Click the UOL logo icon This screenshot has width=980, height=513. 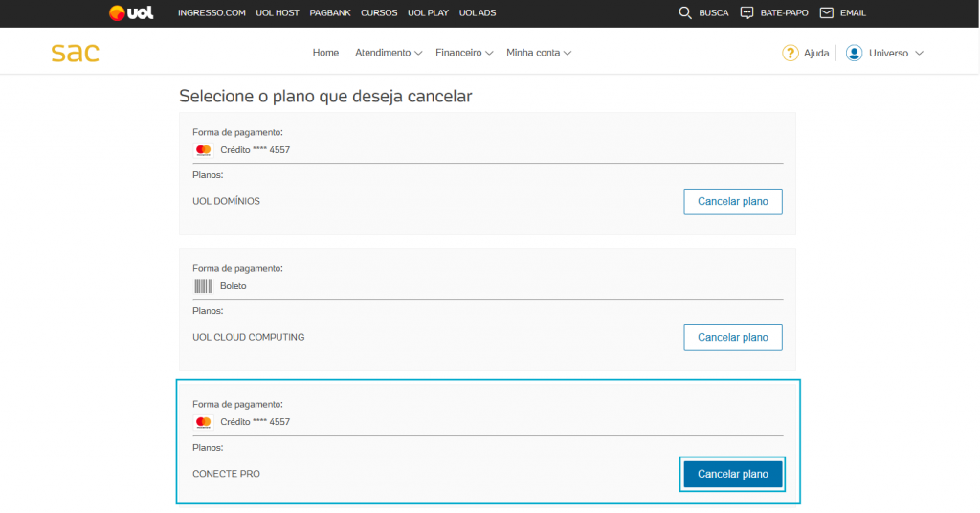(x=131, y=13)
